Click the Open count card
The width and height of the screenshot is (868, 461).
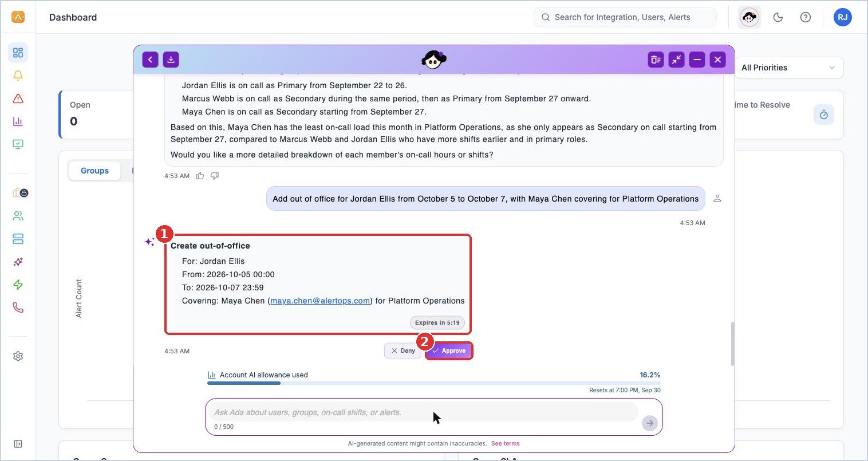(96, 115)
